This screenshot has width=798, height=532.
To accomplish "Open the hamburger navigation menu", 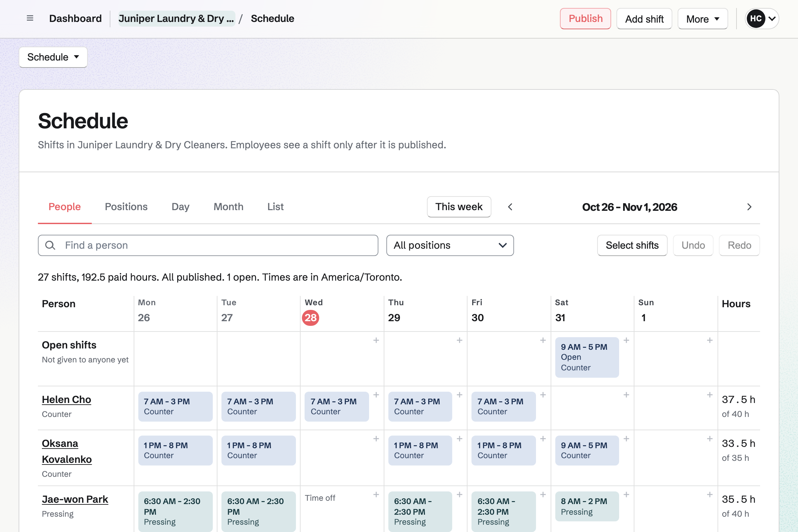I will point(30,18).
